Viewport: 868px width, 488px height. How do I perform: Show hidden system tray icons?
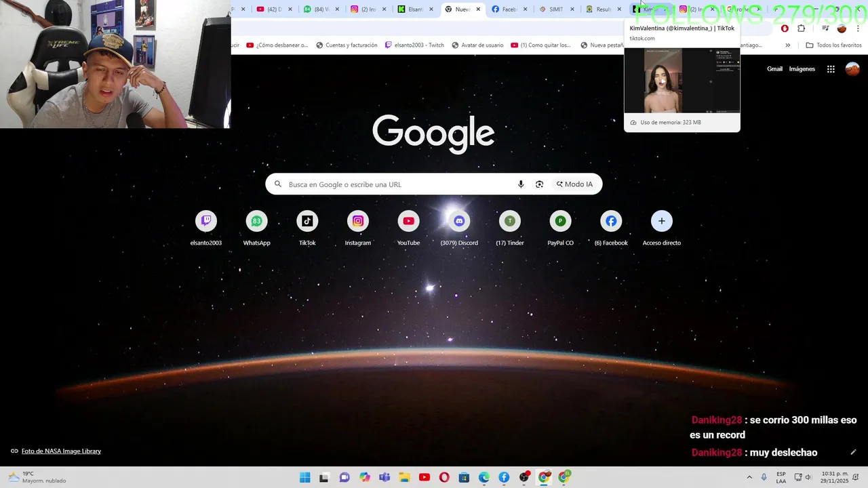(x=749, y=477)
